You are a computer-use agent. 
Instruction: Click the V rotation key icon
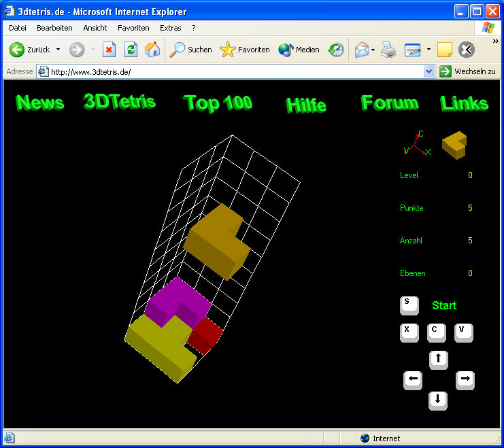463,333
